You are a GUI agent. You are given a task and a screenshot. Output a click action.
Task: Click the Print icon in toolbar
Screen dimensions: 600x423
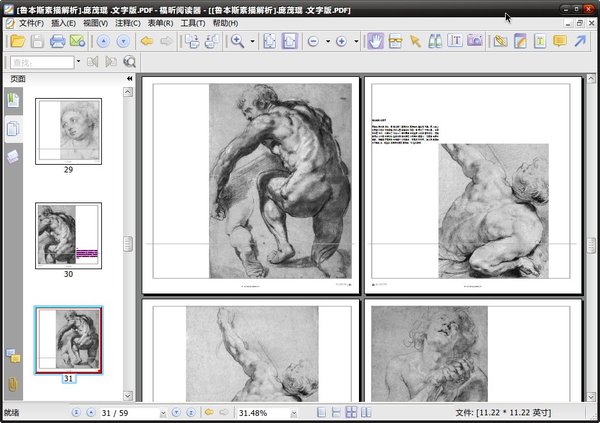coord(58,41)
